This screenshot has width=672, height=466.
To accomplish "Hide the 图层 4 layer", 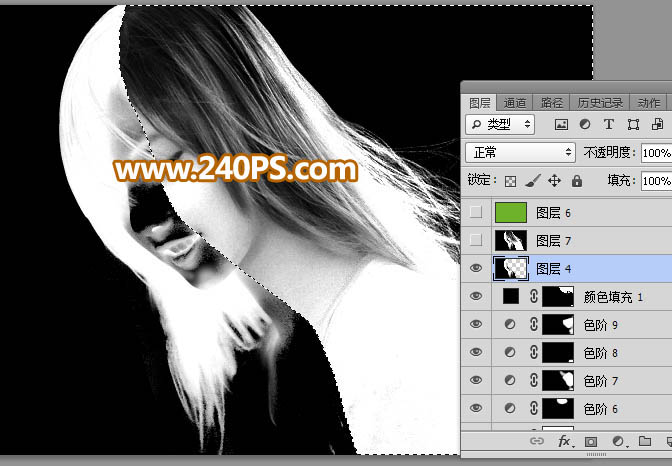I will click(476, 268).
